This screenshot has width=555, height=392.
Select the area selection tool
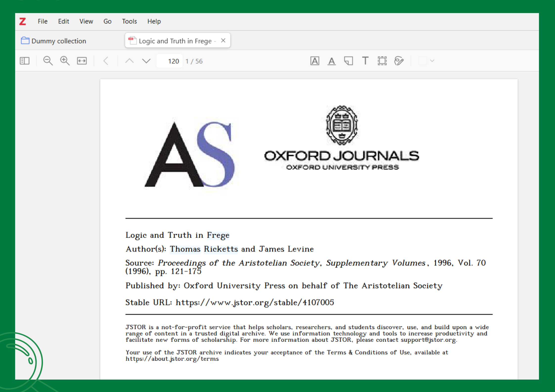(x=382, y=61)
